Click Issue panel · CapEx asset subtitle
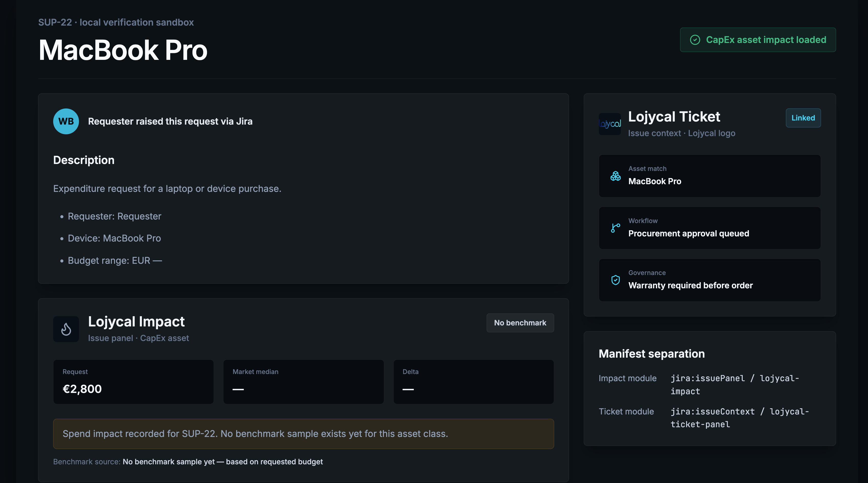 pos(139,338)
